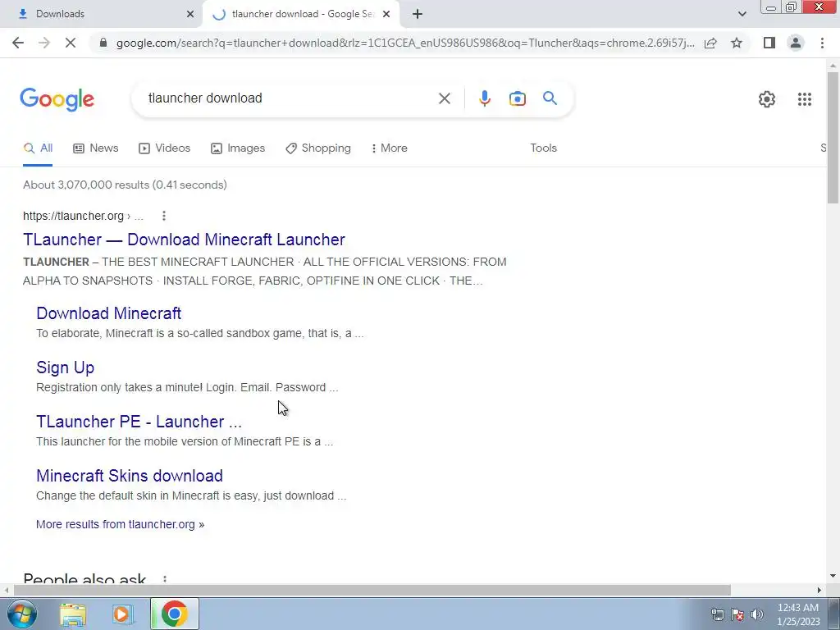Launch Windows Media Player from taskbar

coord(123,614)
